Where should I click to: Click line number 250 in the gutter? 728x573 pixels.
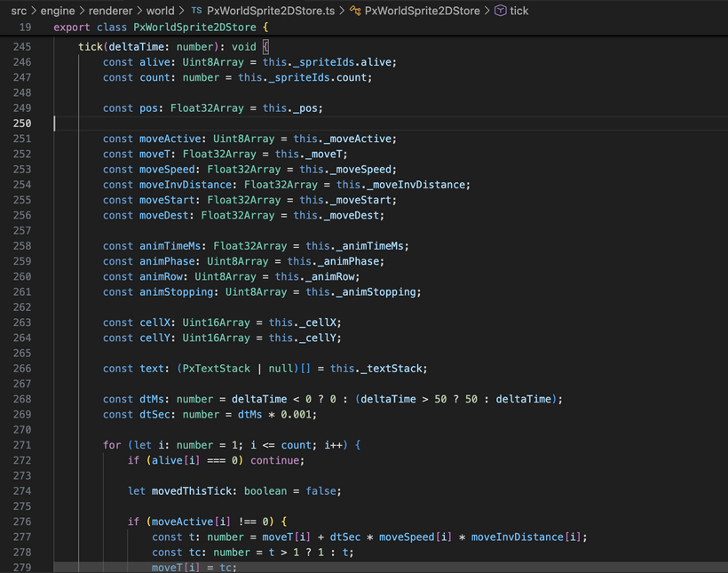point(22,123)
